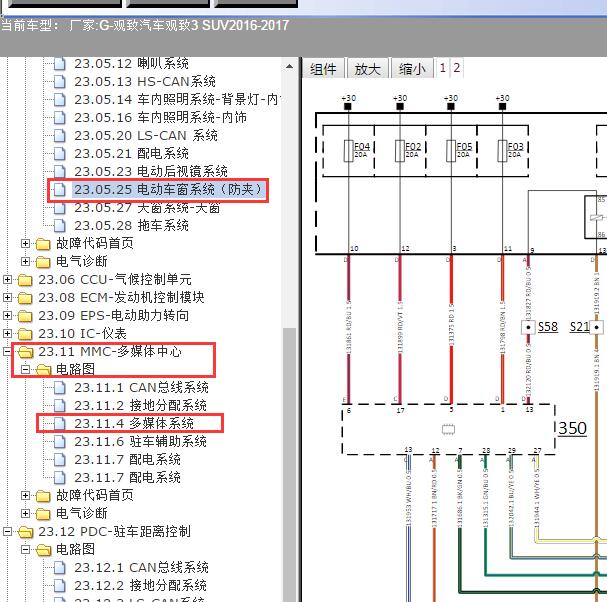Open 23.05.27 天窗系统-天窗 diagram
The image size is (607, 602).
147,208
